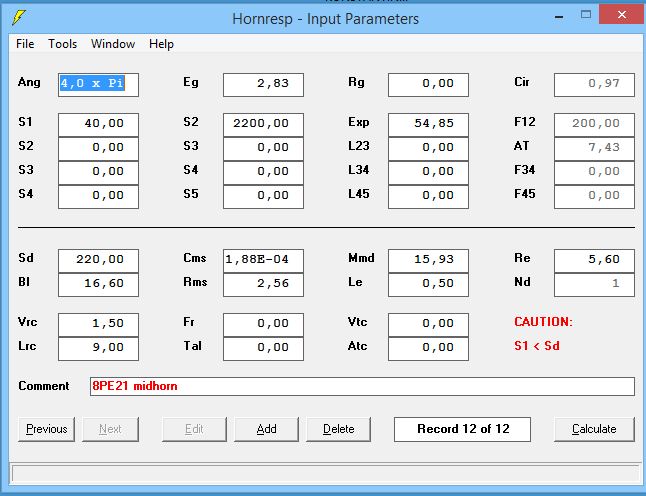The width and height of the screenshot is (646, 496).
Task: Click the Vtc input field
Action: (428, 325)
